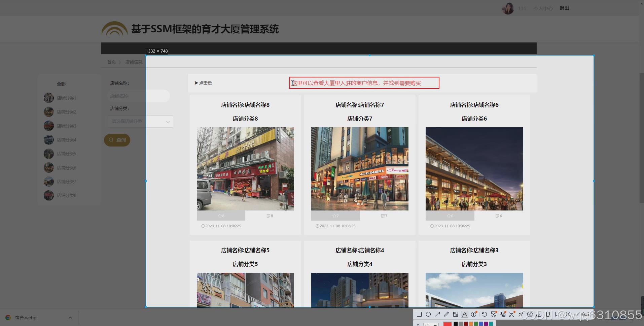Pick the large red current color swatch
The height and width of the screenshot is (326, 644).
[x=448, y=324]
